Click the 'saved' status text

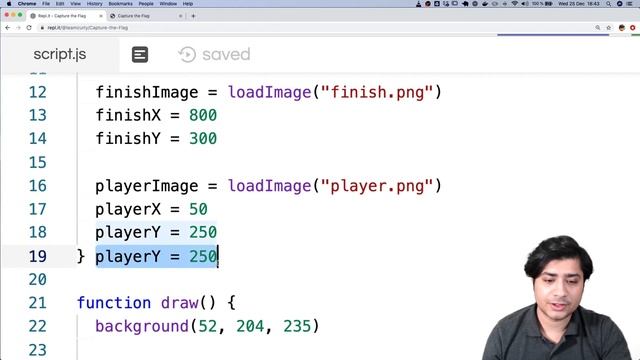pos(226,54)
